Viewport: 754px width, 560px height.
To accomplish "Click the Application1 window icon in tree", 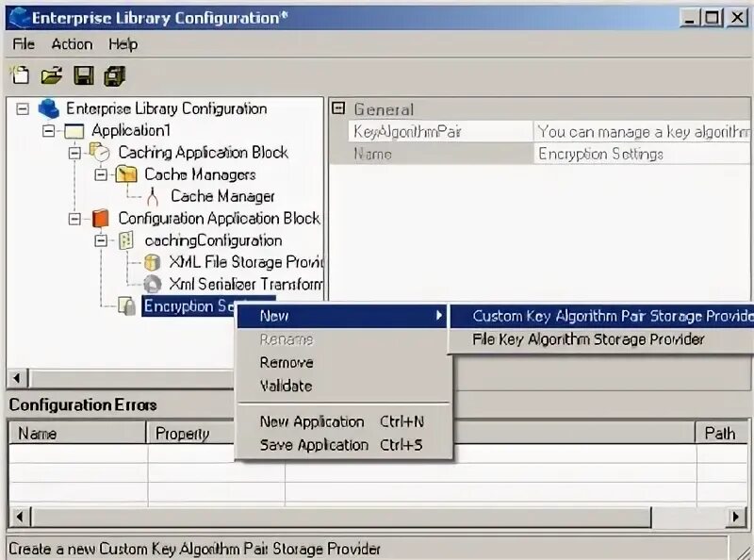I will (74, 131).
